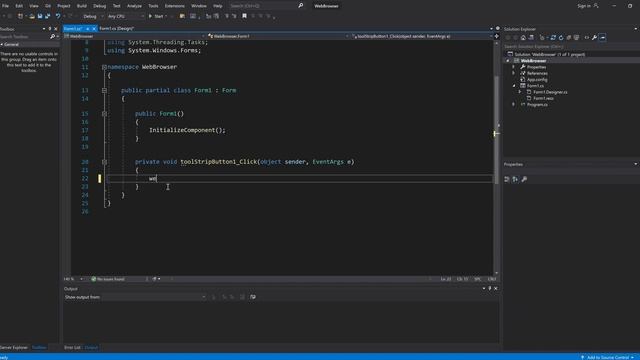Open the toolStripButton1_Click member dropdown
640x360 pixels.
pyautogui.click(x=422, y=36)
